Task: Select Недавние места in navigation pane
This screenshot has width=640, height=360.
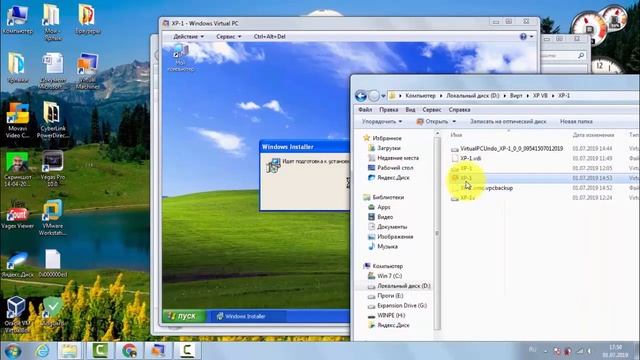Action: [393, 158]
